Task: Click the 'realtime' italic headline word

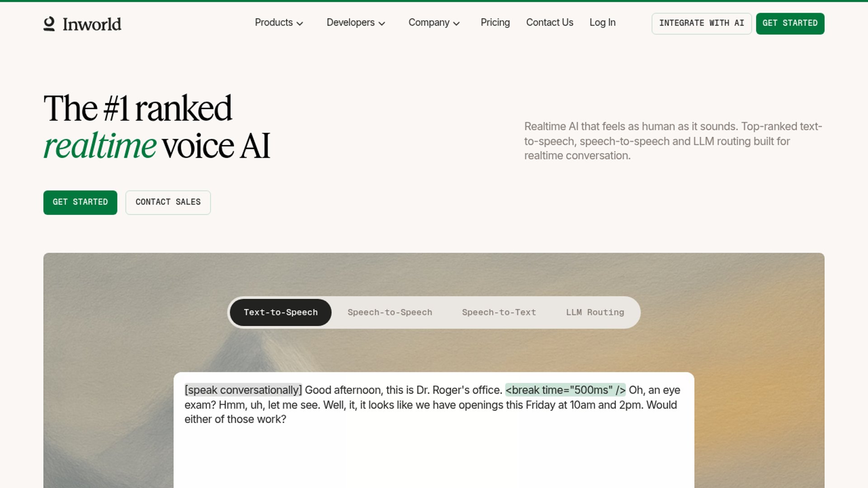Action: pos(100,146)
